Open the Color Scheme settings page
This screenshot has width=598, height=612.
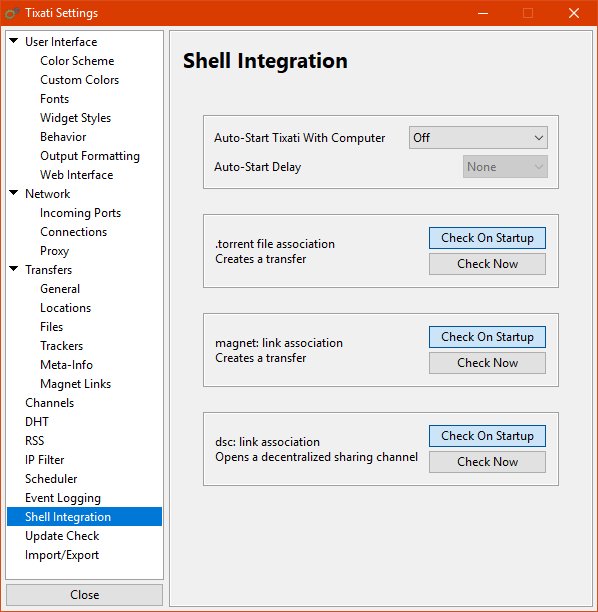pyautogui.click(x=77, y=61)
